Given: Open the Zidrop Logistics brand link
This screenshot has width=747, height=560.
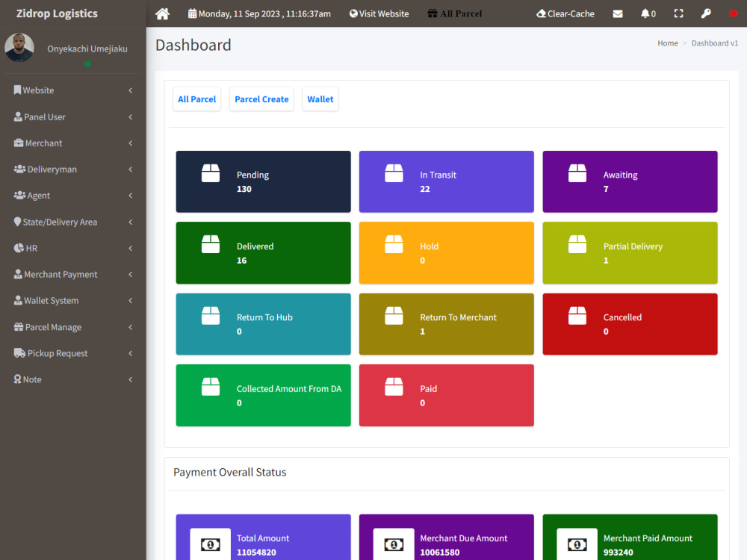Looking at the screenshot, I should [x=57, y=13].
